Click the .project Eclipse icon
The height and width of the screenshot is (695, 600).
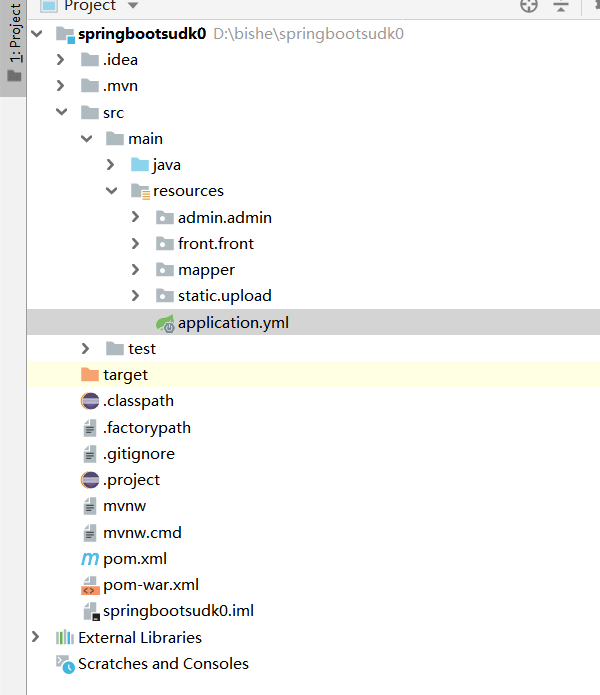coord(90,480)
